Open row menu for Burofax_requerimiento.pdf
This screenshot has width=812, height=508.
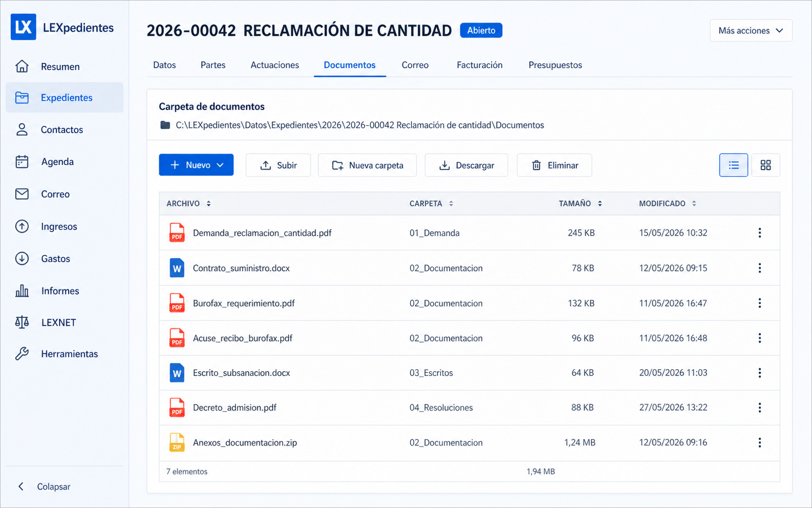pos(760,303)
